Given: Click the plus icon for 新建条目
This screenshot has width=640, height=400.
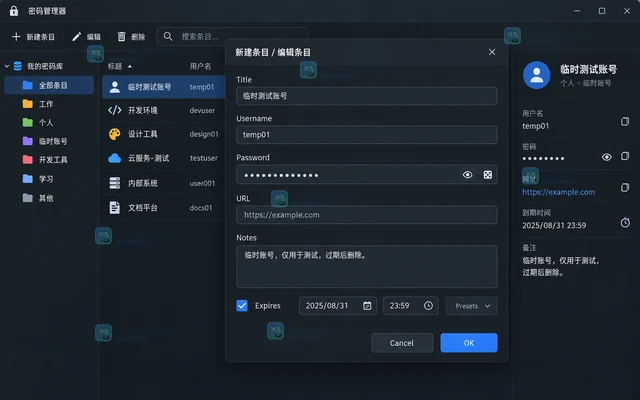Looking at the screenshot, I should coord(16,37).
